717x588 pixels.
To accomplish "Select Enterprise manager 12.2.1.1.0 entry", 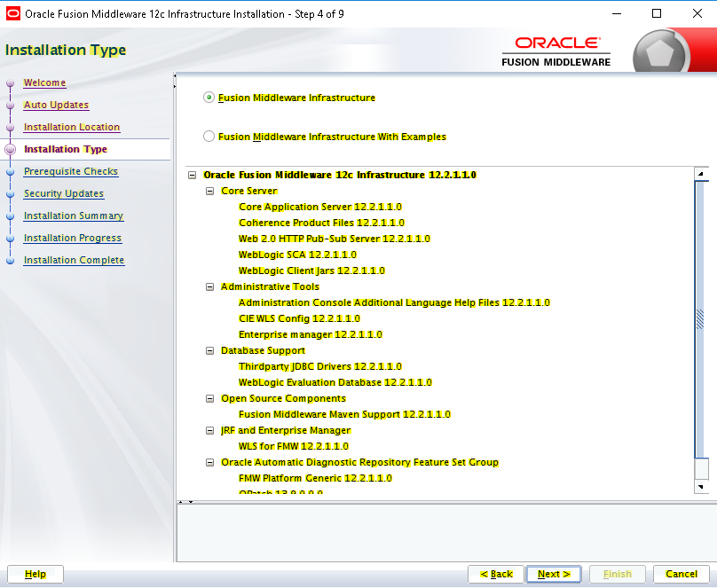I will pyautogui.click(x=311, y=335).
